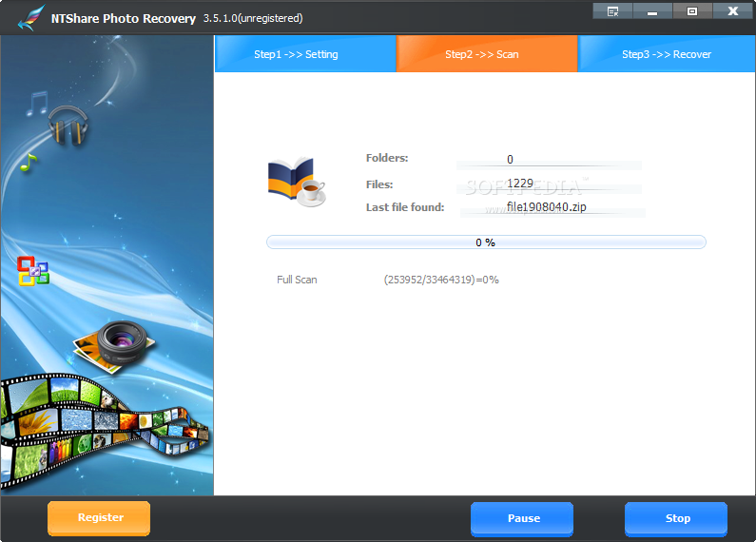Click the 0 % scan progress bar
Image resolution: width=756 pixels, height=542 pixels.
[486, 242]
